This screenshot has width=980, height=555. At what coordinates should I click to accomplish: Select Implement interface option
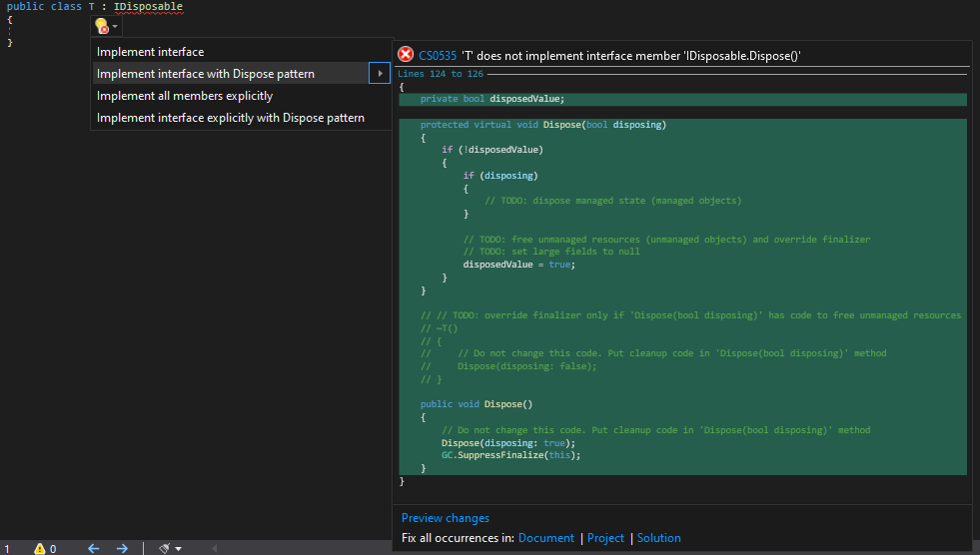[150, 52]
